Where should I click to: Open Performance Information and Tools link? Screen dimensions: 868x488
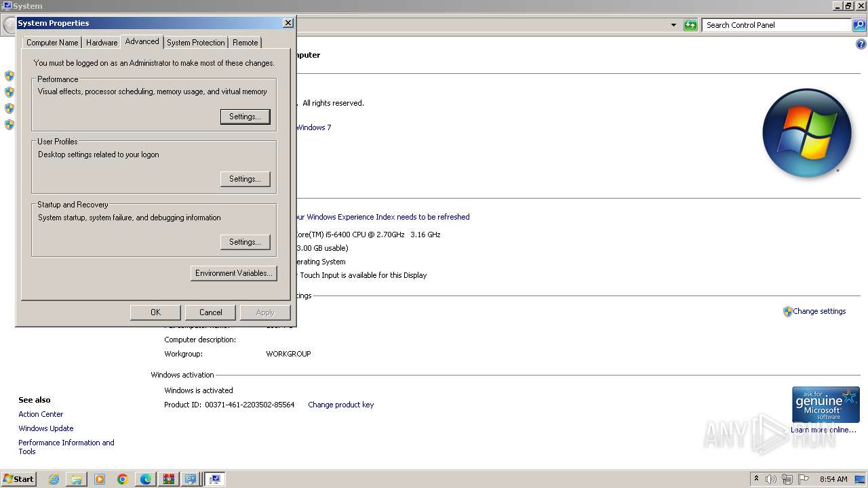tap(66, 447)
